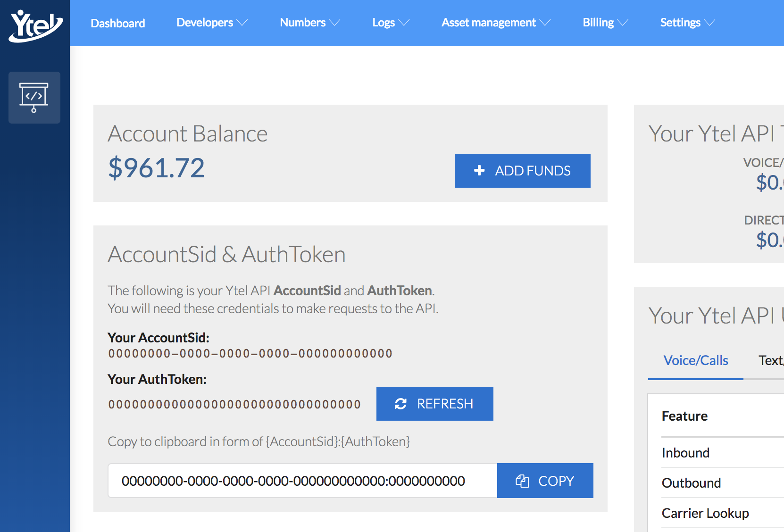Click the clipboard copy icon
Screen dimensions: 784x532
522,481
